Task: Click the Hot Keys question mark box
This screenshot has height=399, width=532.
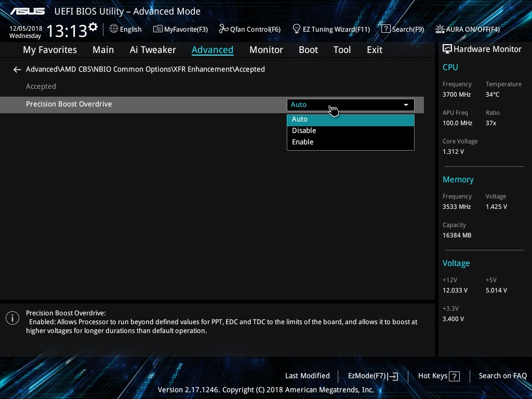Action: [454, 376]
